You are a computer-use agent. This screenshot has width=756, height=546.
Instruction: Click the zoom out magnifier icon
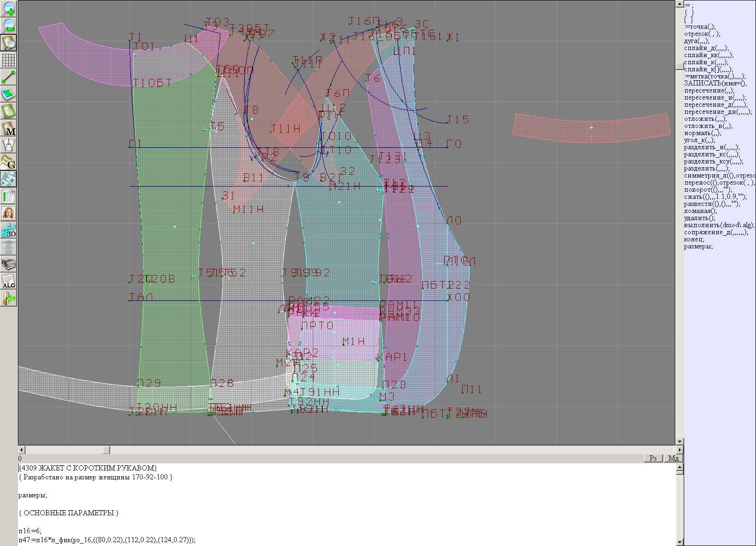click(9, 26)
